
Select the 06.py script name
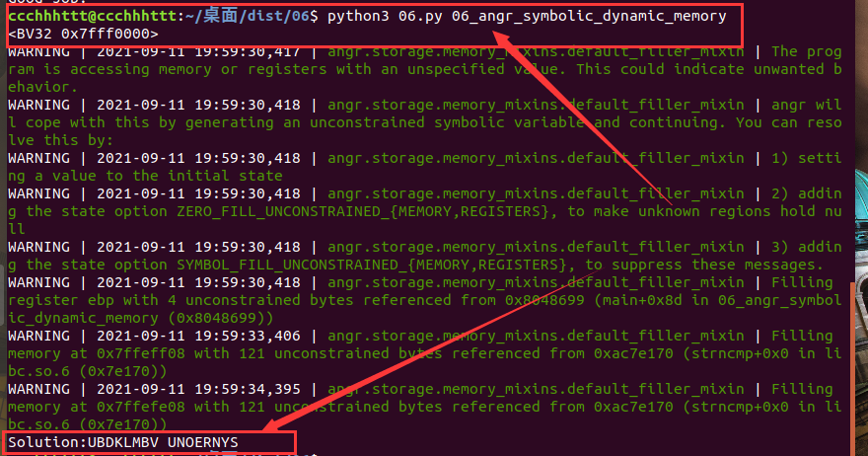click(x=420, y=16)
